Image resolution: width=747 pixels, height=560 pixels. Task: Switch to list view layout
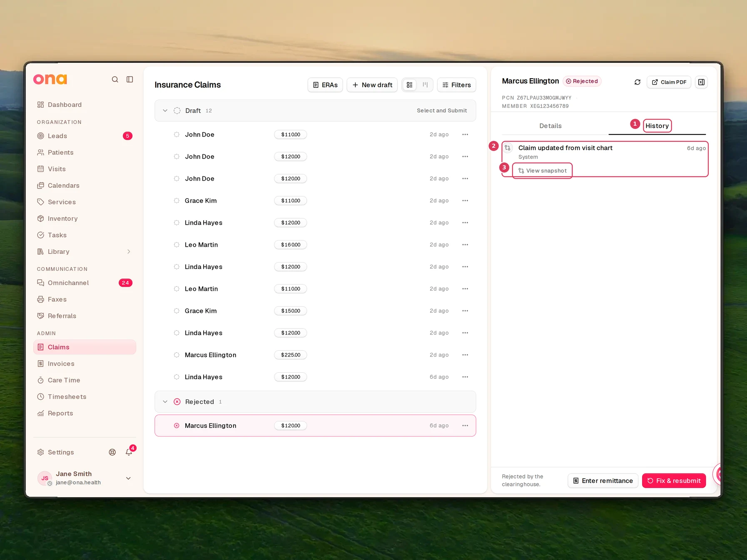[x=410, y=85]
